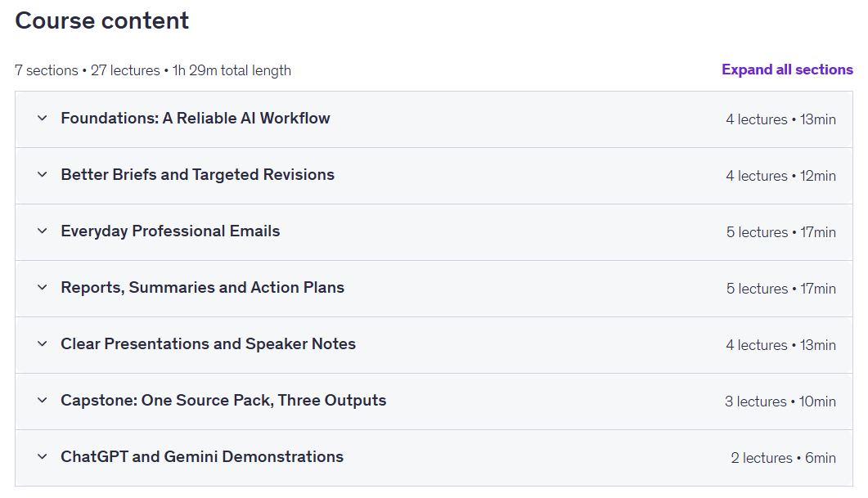Viewport: 868px width, 498px height.
Task: Select the Everyday Professional Emails title
Action: [x=170, y=231]
